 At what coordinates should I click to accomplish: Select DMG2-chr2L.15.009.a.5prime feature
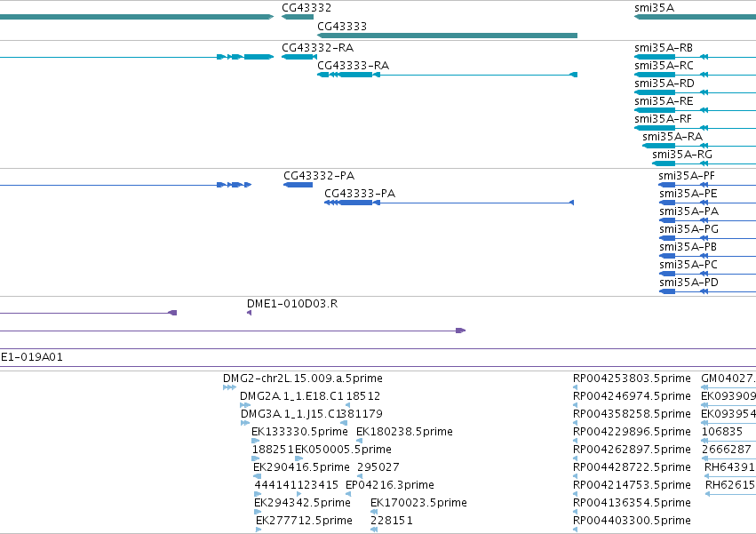point(303,379)
